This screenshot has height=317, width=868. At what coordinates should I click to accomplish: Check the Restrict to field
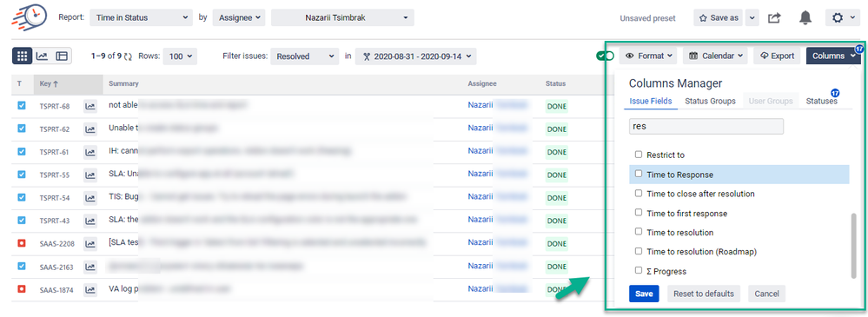[639, 155]
